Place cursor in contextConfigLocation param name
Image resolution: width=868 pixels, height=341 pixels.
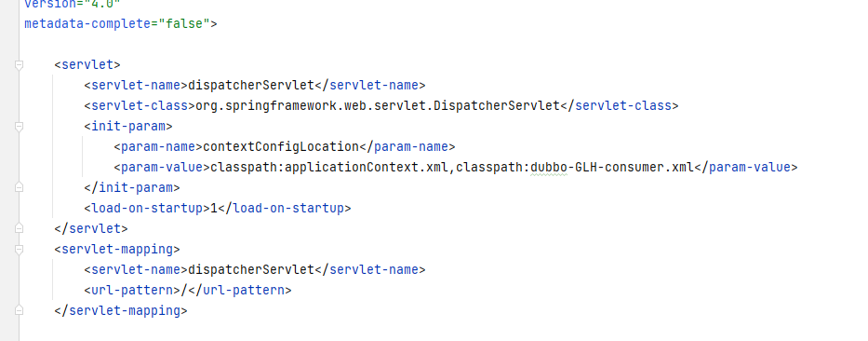point(281,147)
